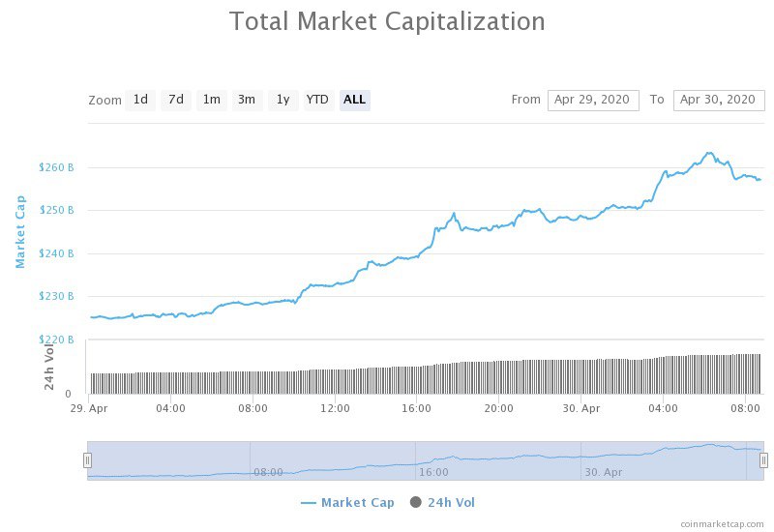Toggle the Market Cap legend series
774x532 pixels.
(x=357, y=502)
